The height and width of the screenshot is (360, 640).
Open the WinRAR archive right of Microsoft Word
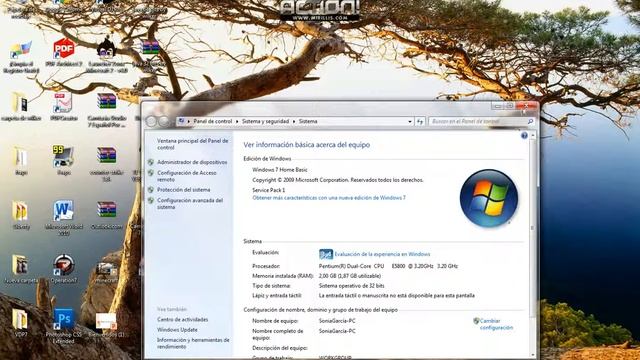click(x=107, y=215)
